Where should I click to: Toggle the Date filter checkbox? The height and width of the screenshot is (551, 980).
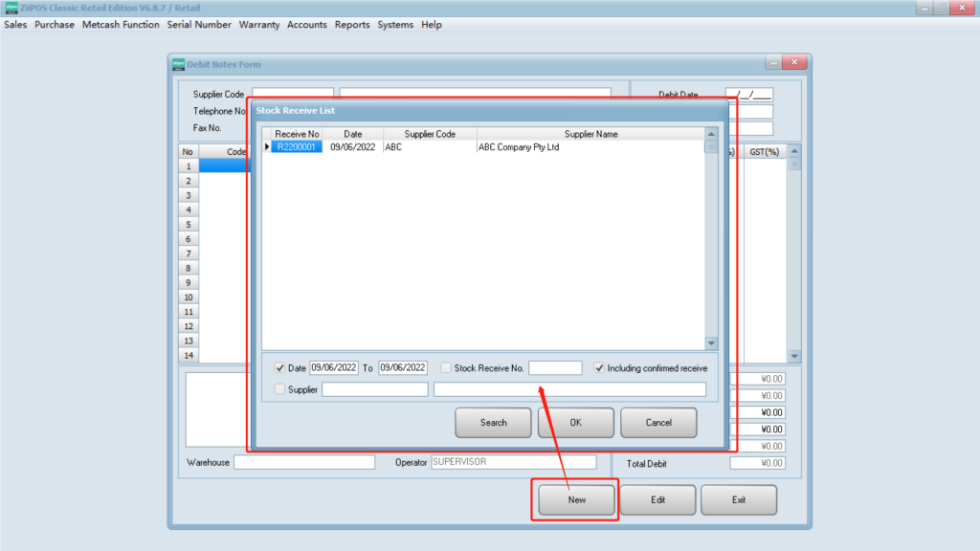(x=279, y=367)
